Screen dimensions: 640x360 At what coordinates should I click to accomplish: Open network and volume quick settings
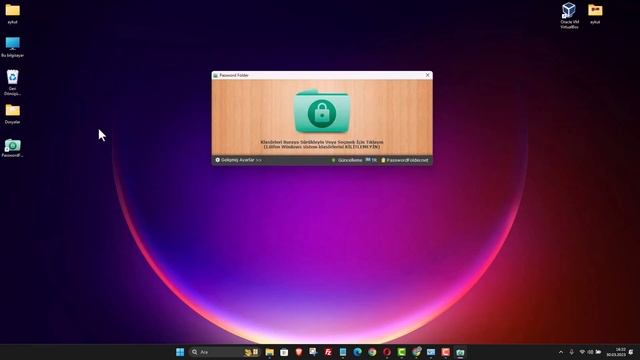pyautogui.click(x=590, y=352)
